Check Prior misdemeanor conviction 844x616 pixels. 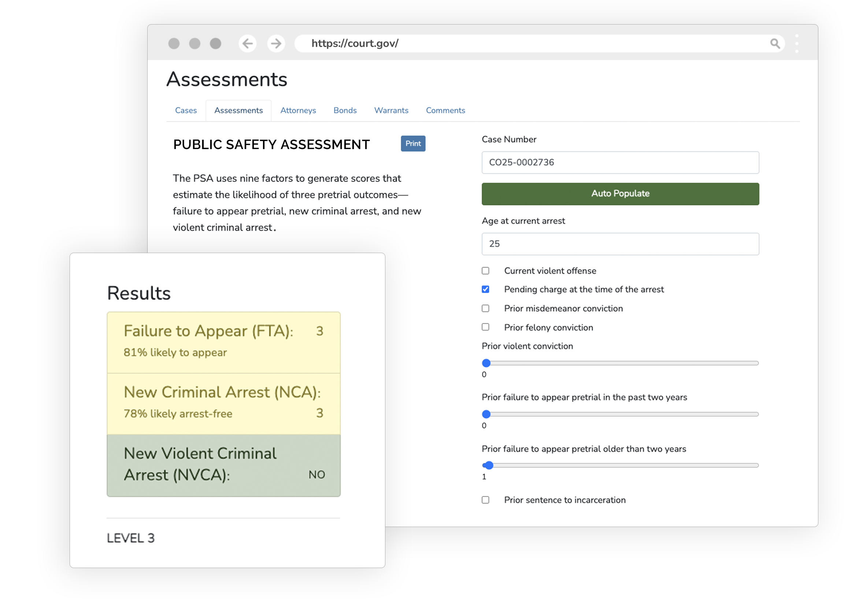click(486, 308)
